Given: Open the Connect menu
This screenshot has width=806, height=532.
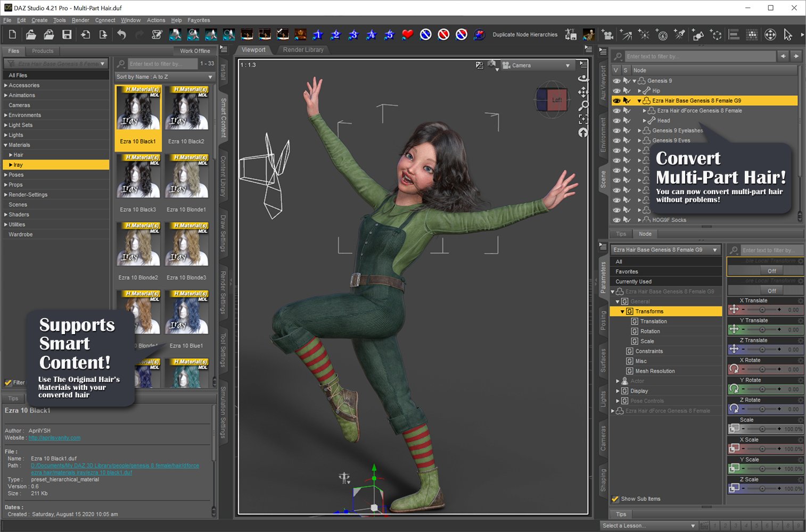Looking at the screenshot, I should (x=105, y=20).
